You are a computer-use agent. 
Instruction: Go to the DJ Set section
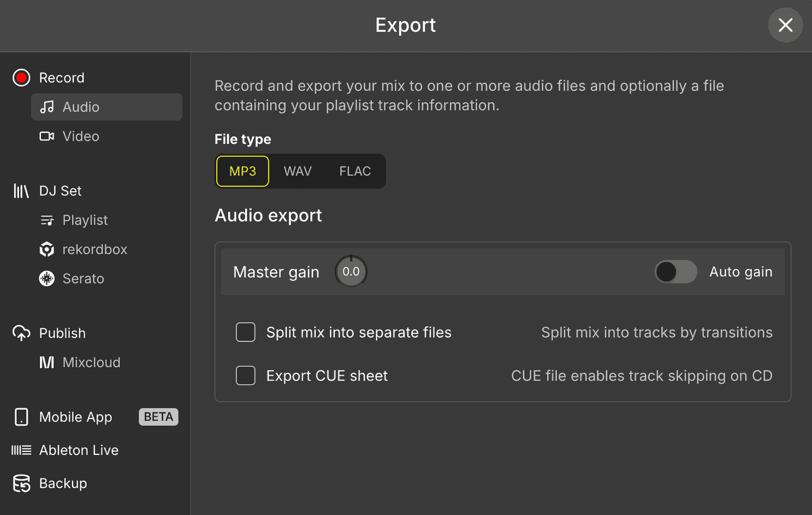61,191
